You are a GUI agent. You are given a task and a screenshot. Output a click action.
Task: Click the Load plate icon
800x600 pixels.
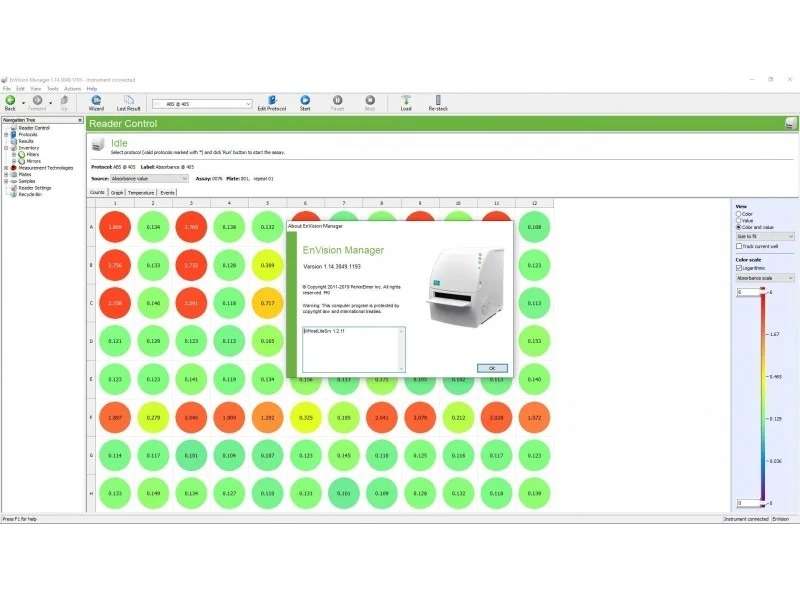406,100
